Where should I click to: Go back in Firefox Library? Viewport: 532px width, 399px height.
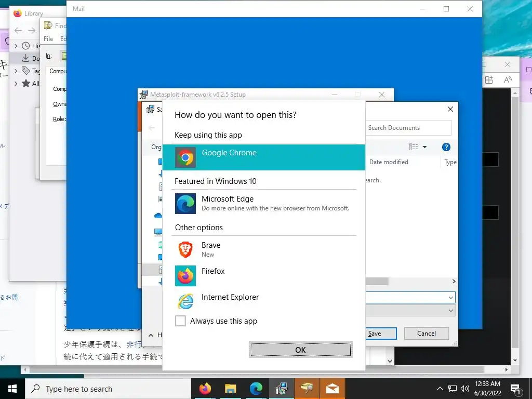click(18, 30)
